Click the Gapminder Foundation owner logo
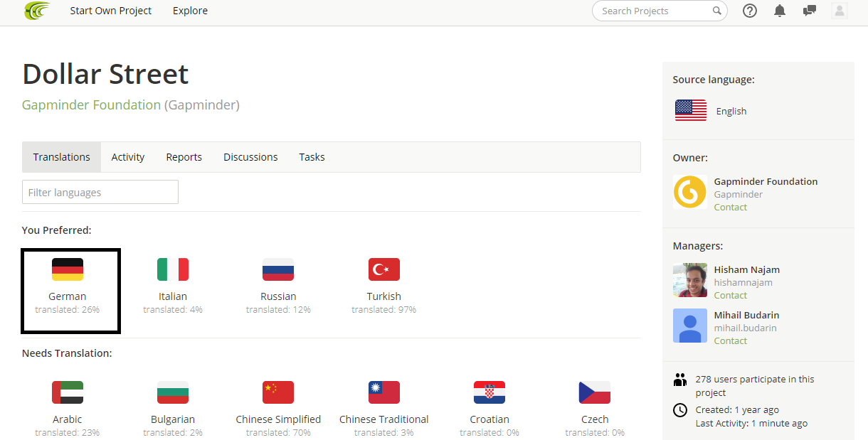The width and height of the screenshot is (868, 440). click(690, 192)
